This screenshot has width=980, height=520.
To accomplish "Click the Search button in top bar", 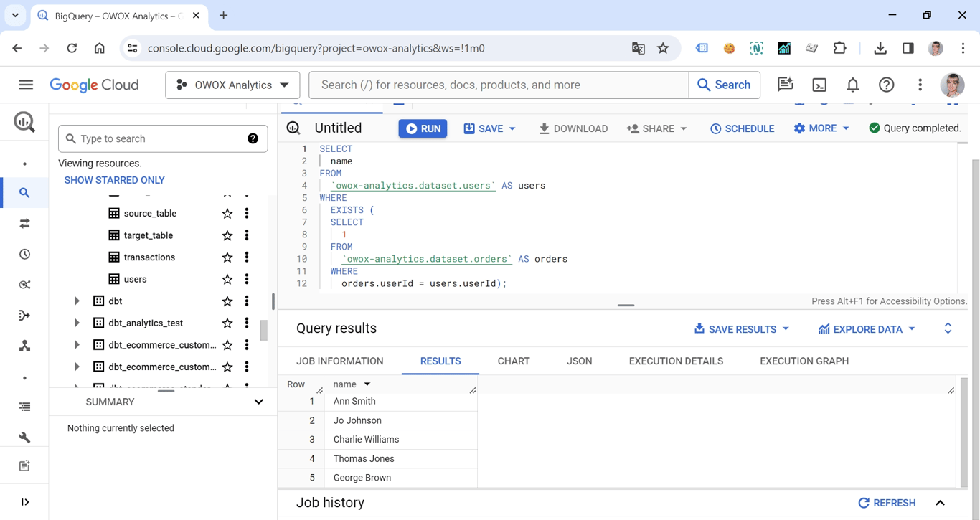I will [x=724, y=85].
